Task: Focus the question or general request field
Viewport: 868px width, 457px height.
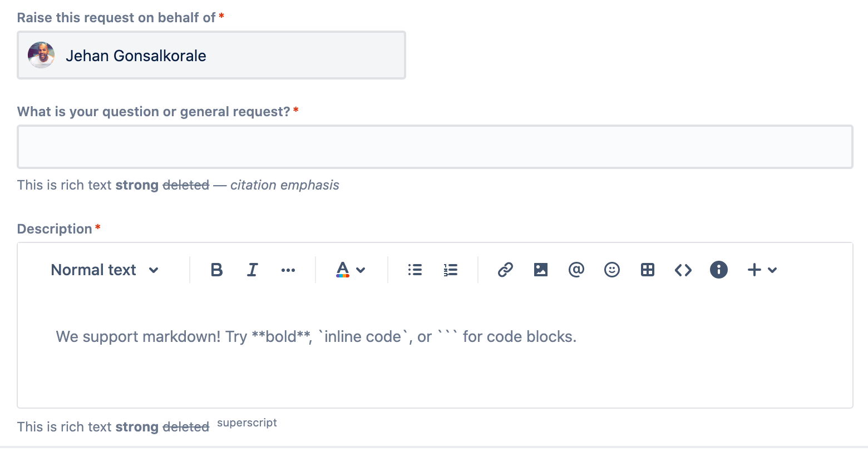Action: 435,147
